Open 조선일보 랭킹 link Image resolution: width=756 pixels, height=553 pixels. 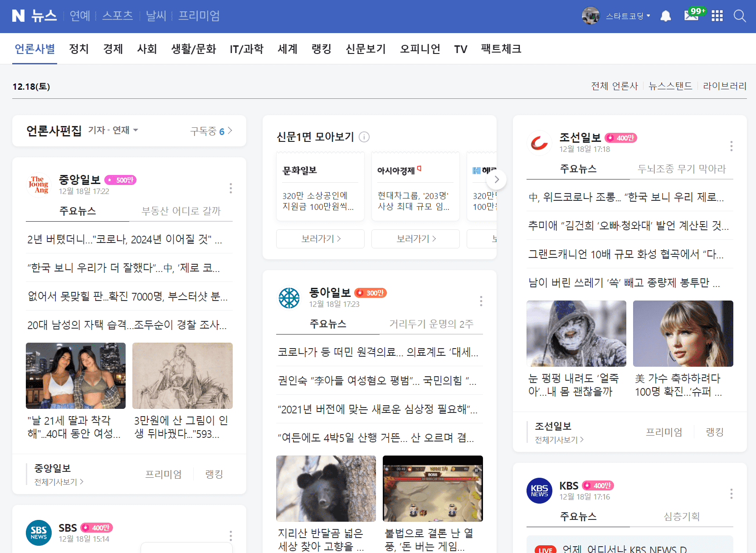pos(715,432)
